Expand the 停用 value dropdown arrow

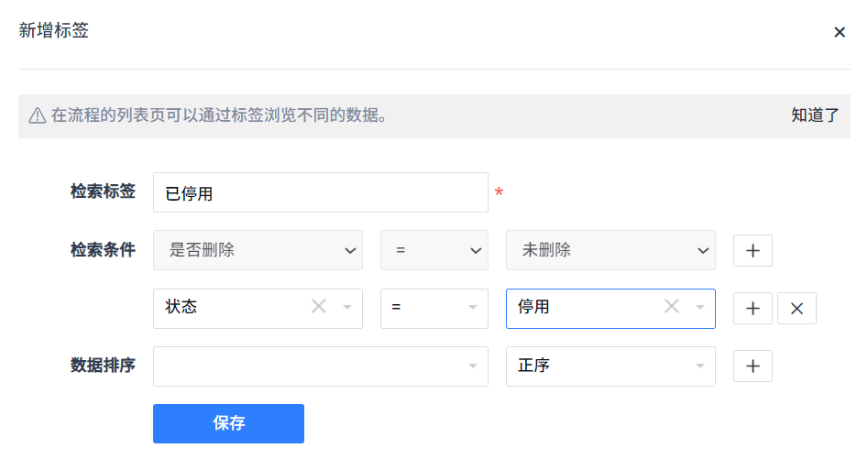coord(700,308)
